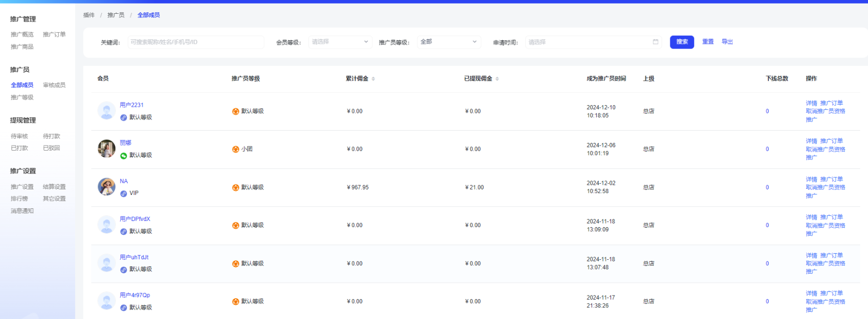Click VIP badge icon for NA user
Image resolution: width=868 pixels, height=319 pixels.
(x=124, y=193)
